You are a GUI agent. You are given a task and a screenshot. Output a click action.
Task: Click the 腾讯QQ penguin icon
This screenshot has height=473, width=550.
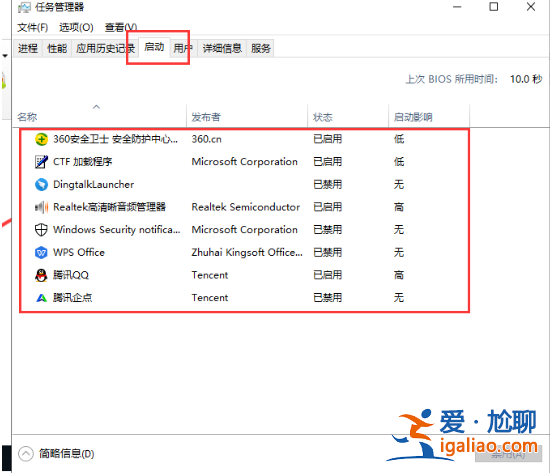tap(41, 275)
